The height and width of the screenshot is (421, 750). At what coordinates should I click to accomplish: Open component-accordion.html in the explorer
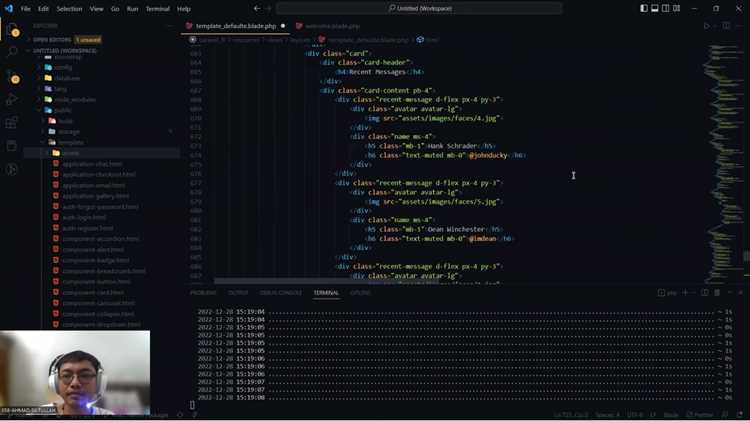pos(101,239)
